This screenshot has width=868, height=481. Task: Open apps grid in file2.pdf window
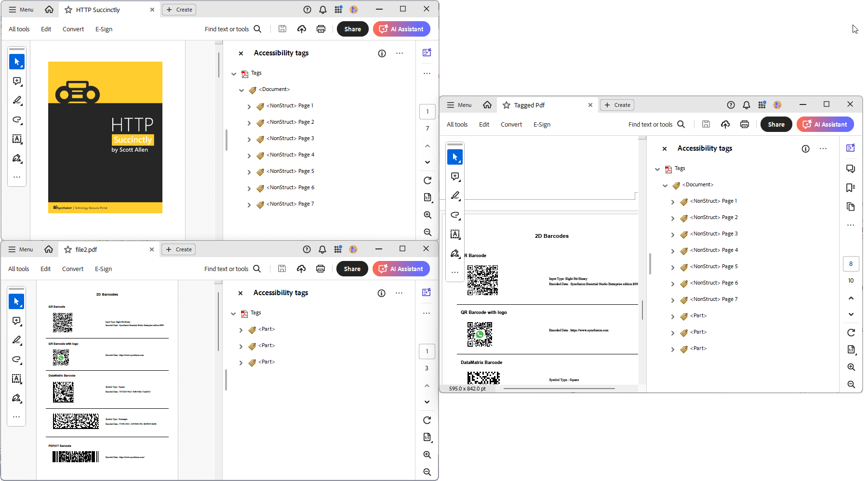(x=338, y=249)
